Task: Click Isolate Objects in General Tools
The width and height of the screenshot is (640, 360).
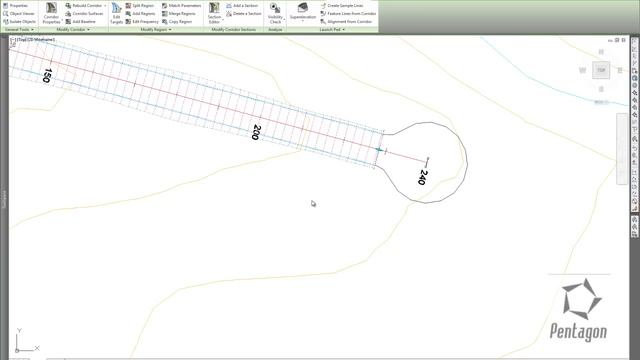Action: tap(19, 22)
